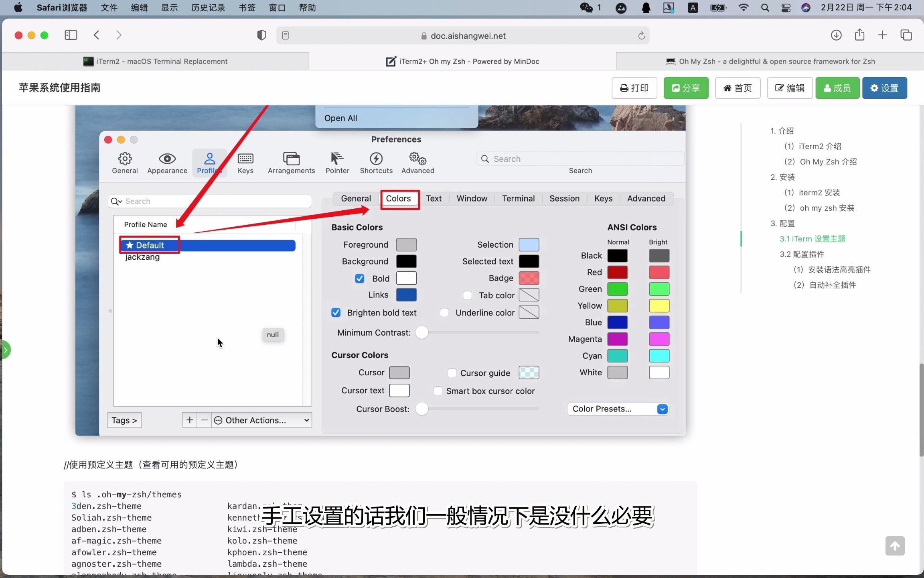Open the 历史记录 menu
Image resolution: width=924 pixels, height=578 pixels.
pos(208,8)
